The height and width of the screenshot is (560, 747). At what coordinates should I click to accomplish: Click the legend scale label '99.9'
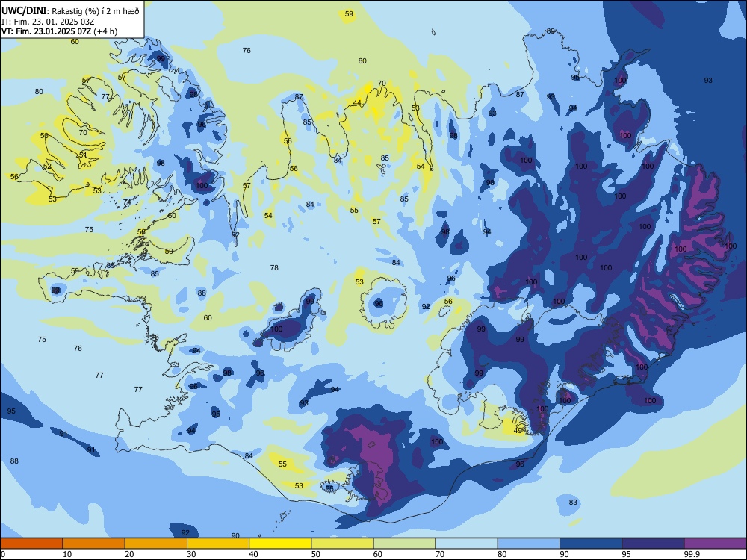(x=692, y=554)
